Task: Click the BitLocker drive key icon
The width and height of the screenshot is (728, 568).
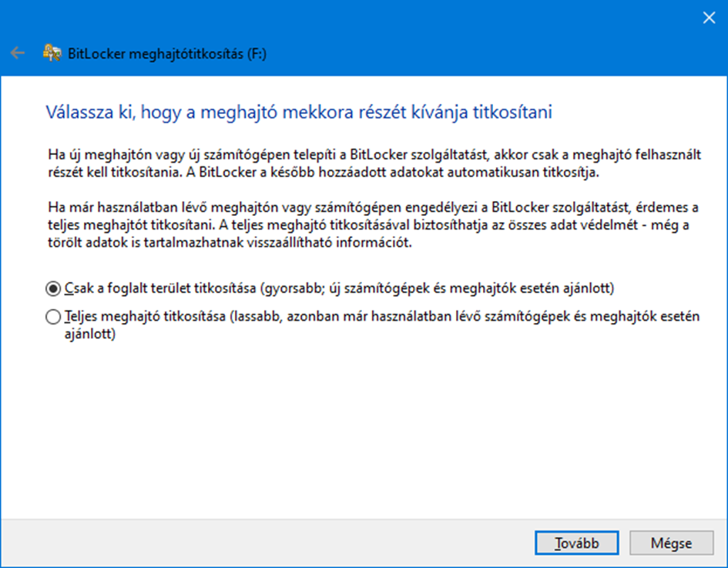Action: tap(52, 53)
